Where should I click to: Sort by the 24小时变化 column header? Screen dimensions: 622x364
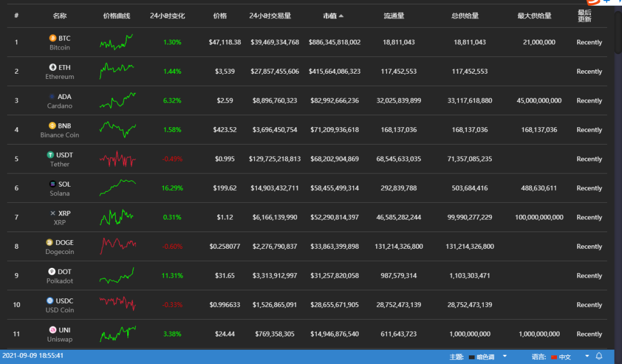[168, 16]
